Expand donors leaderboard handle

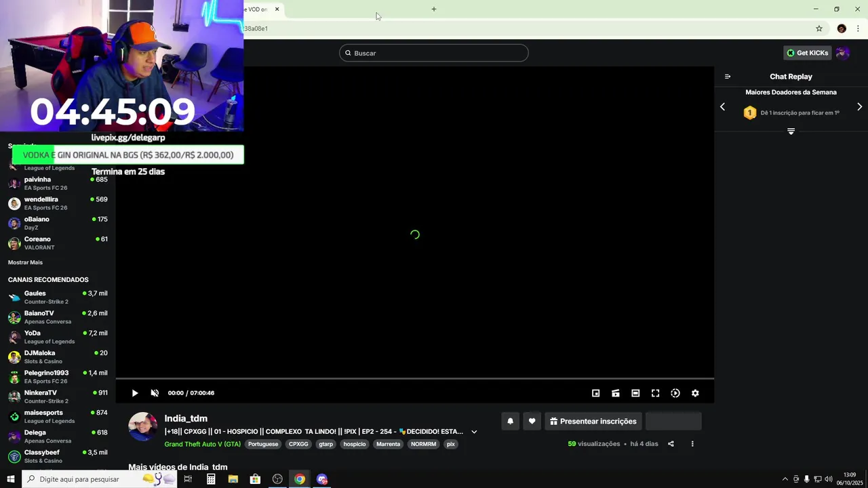(x=791, y=131)
